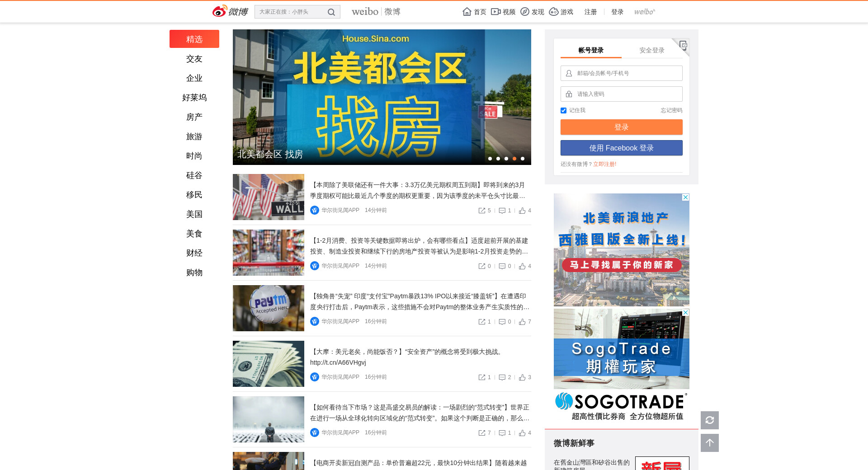868x470 pixels.
Task: Click the 忘记密码 forgot password link
Action: pos(671,110)
